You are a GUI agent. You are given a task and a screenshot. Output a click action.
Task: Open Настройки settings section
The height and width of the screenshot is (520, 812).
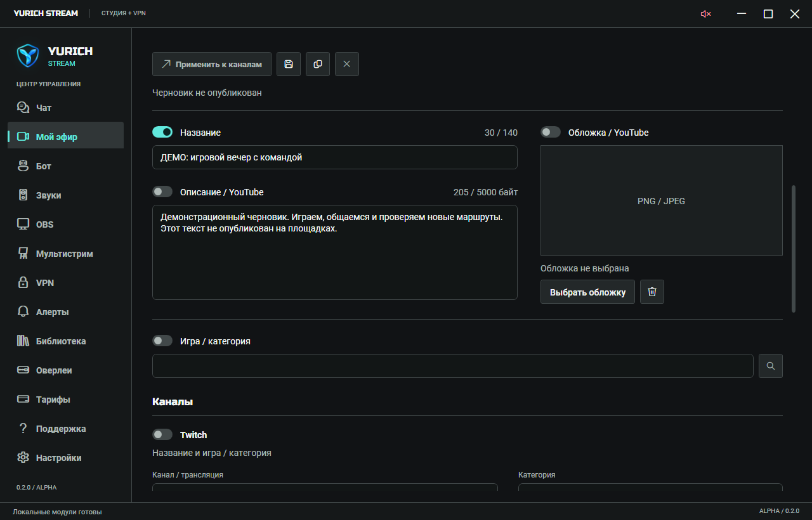click(65, 458)
